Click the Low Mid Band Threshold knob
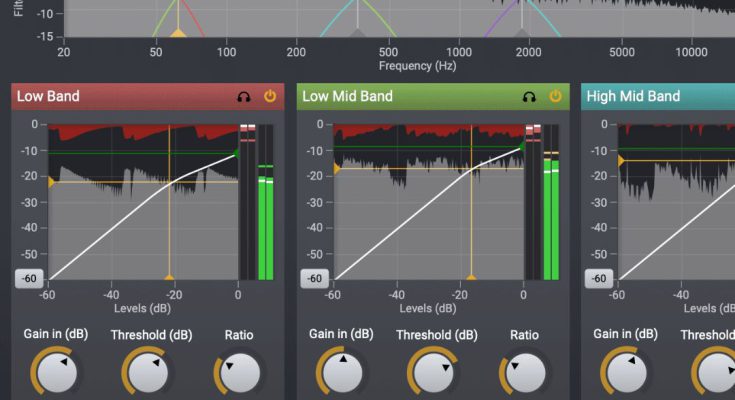 [435, 373]
